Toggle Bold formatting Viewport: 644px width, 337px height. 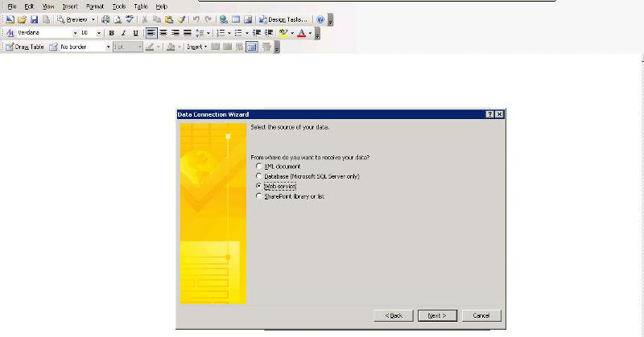coord(111,33)
